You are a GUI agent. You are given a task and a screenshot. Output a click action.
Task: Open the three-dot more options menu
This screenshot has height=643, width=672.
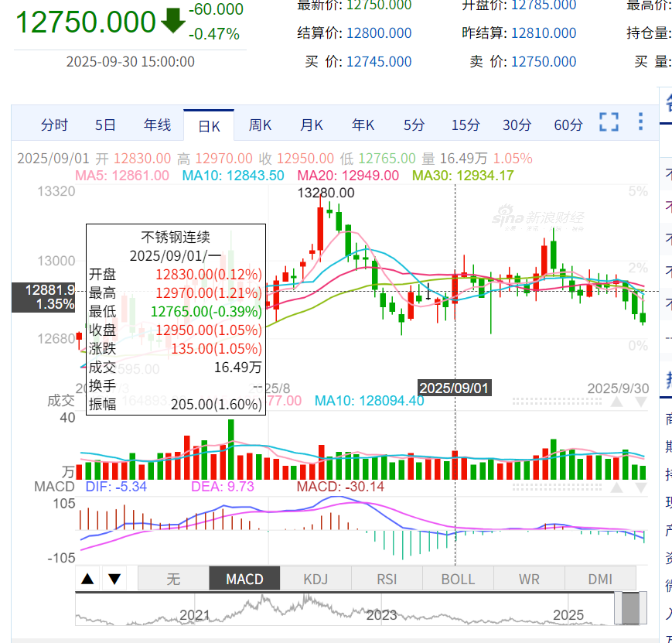click(640, 121)
